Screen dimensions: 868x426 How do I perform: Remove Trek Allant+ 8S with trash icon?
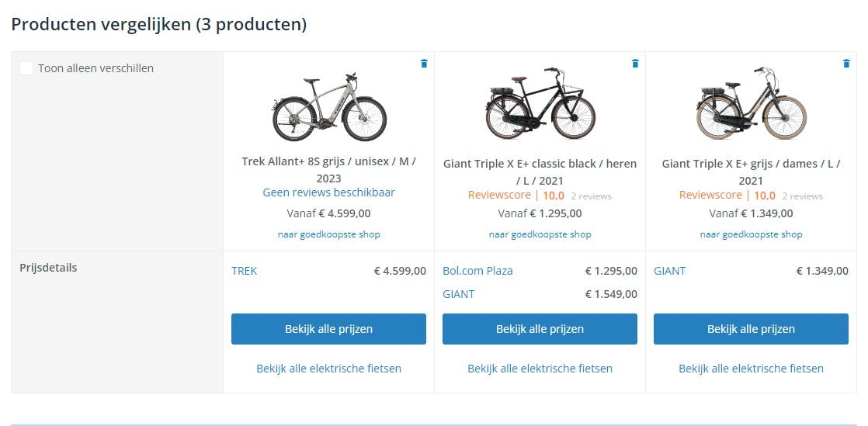click(424, 64)
